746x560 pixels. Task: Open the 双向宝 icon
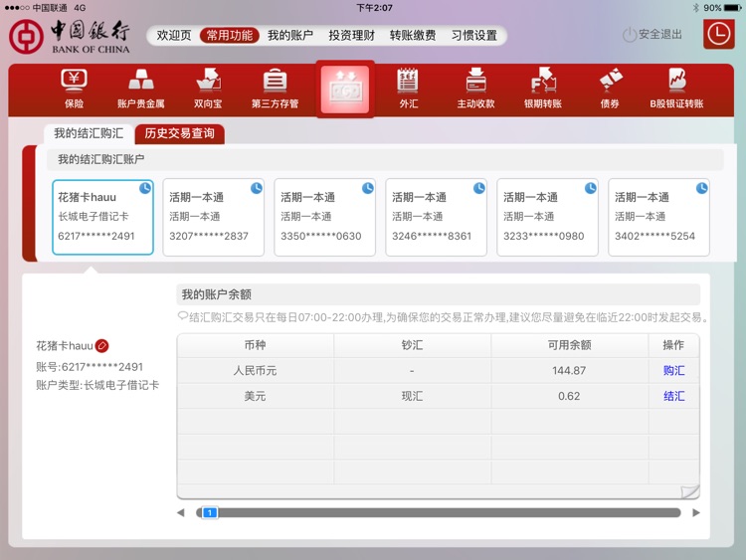point(208,89)
